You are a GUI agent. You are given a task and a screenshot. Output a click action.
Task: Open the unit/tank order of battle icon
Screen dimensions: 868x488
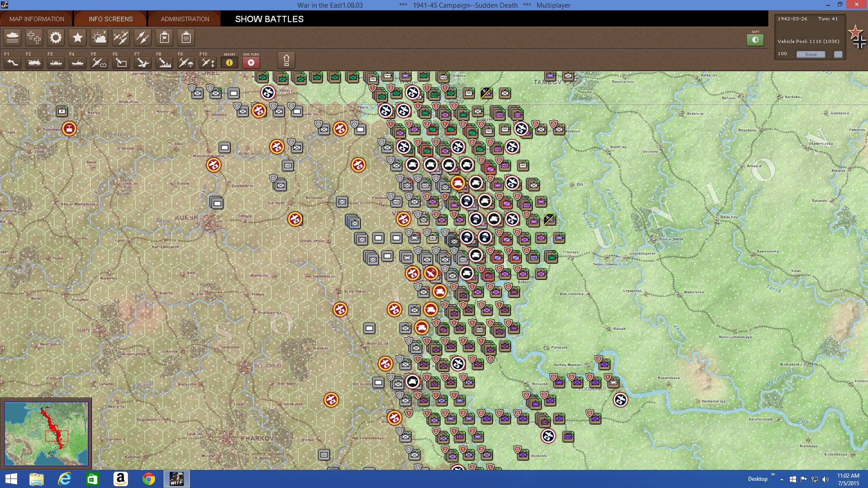pyautogui.click(x=13, y=38)
